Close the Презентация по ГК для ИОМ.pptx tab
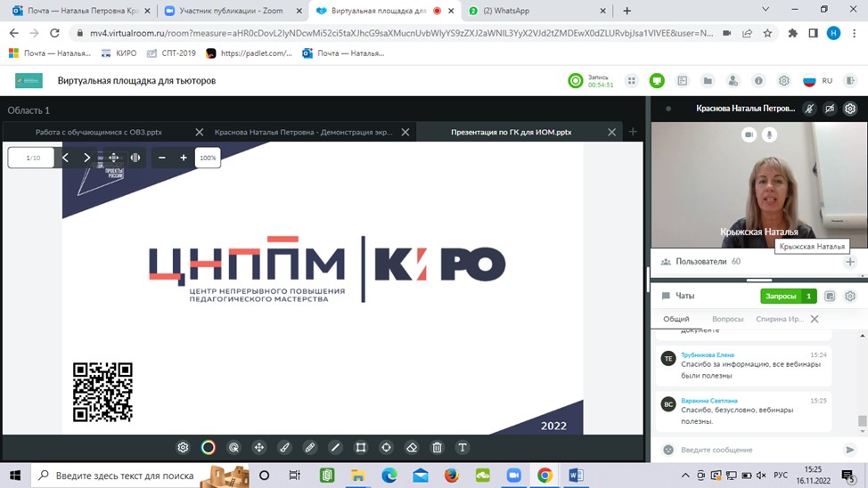 [x=611, y=132]
